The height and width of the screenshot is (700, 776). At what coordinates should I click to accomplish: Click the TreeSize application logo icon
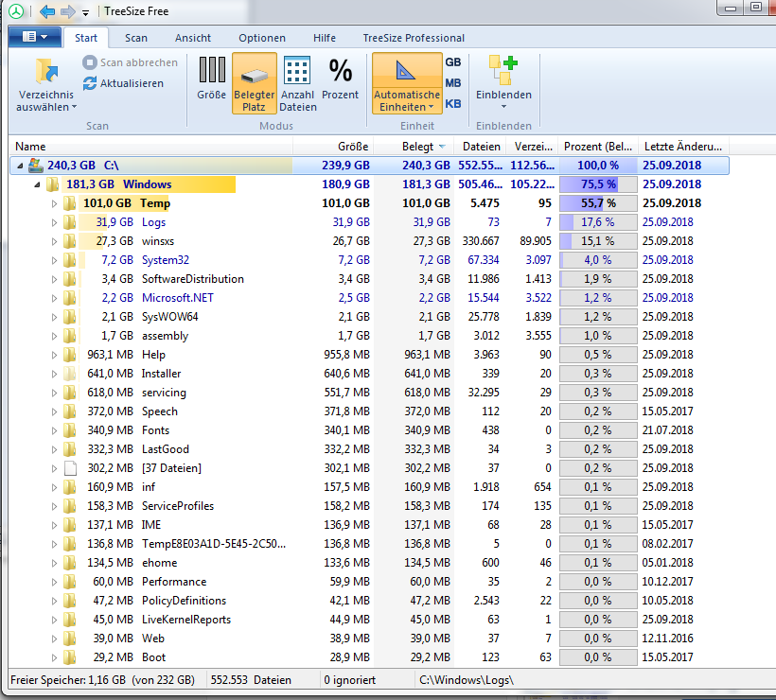tap(16, 11)
